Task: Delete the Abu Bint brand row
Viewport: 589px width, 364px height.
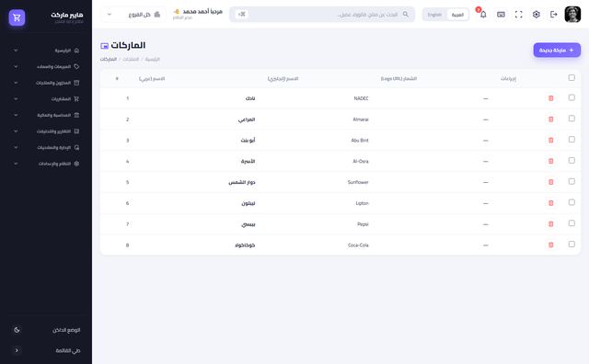Action: click(x=550, y=141)
